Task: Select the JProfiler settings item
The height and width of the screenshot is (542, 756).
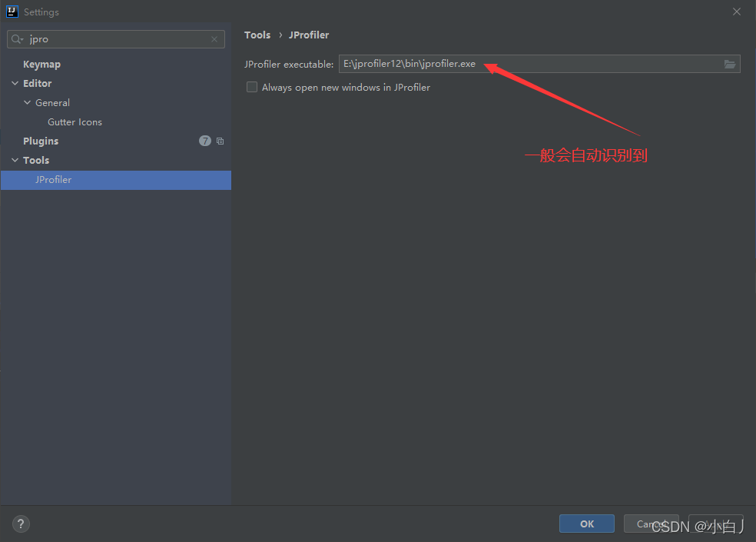Action: [116, 180]
